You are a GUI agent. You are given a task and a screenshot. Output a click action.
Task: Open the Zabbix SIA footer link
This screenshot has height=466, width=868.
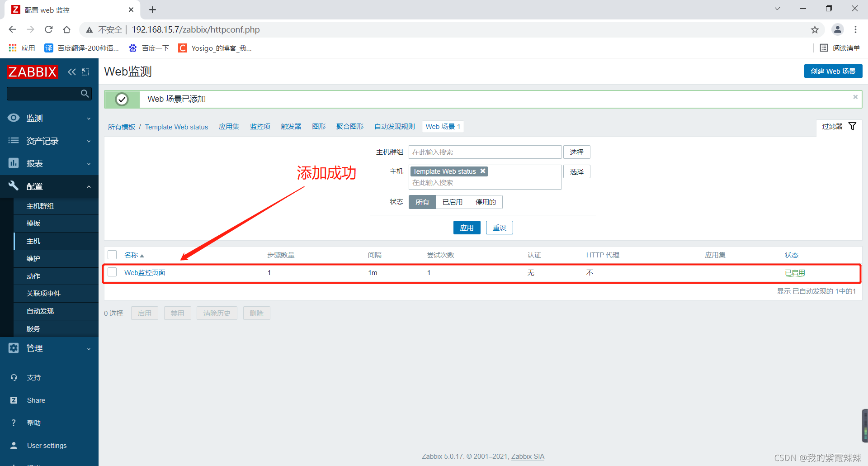pos(528,456)
